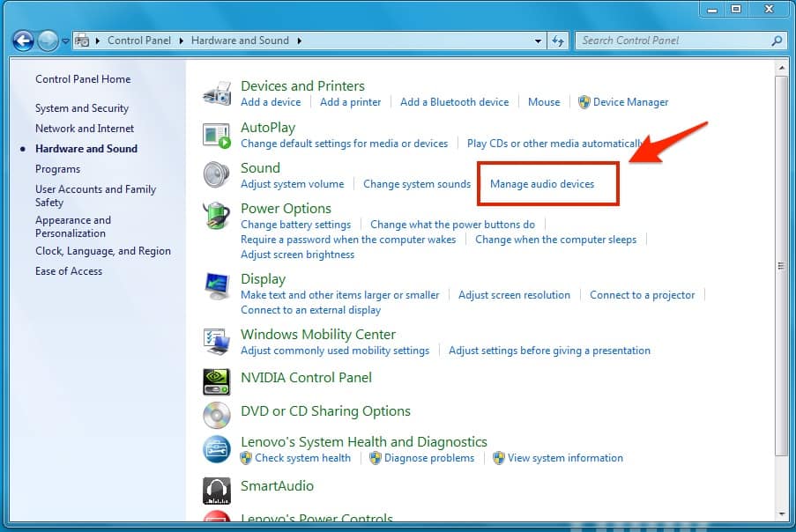Go to Network and Internet category
The width and height of the screenshot is (796, 532).
(x=85, y=129)
